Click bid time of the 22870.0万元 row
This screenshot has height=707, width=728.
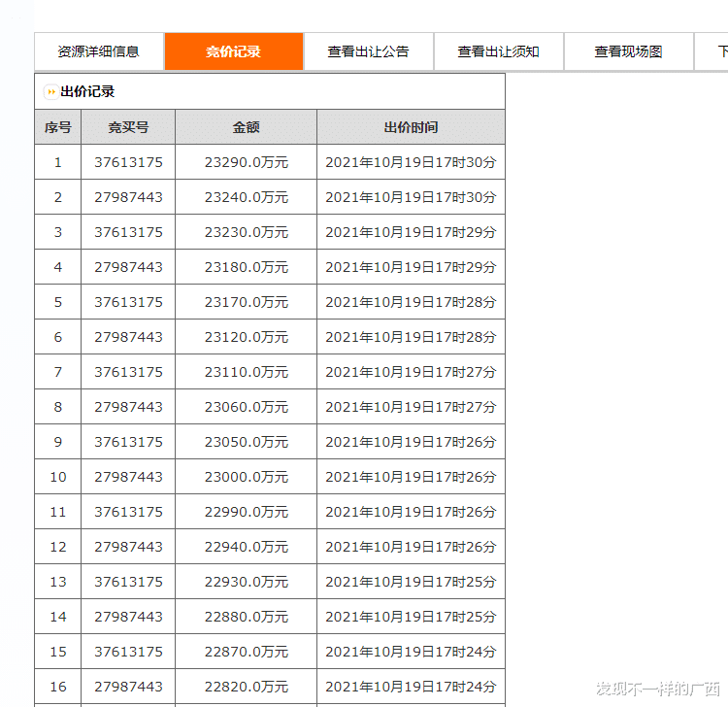pos(411,652)
